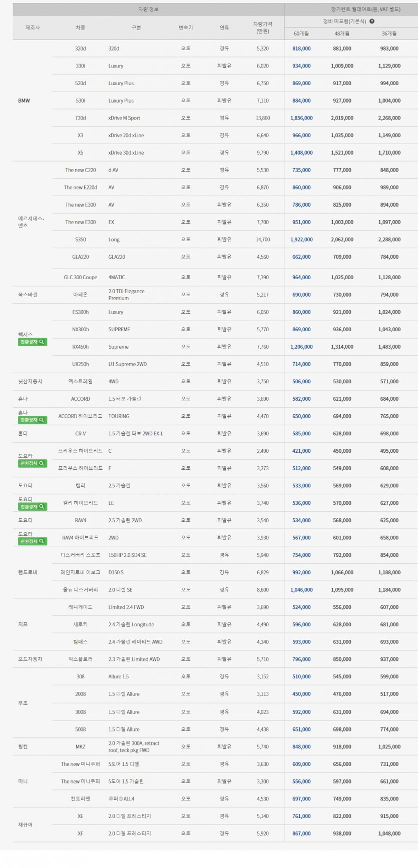Click the 차량가격(만원) column header
The height and width of the screenshot is (868, 418).
pos(263,28)
